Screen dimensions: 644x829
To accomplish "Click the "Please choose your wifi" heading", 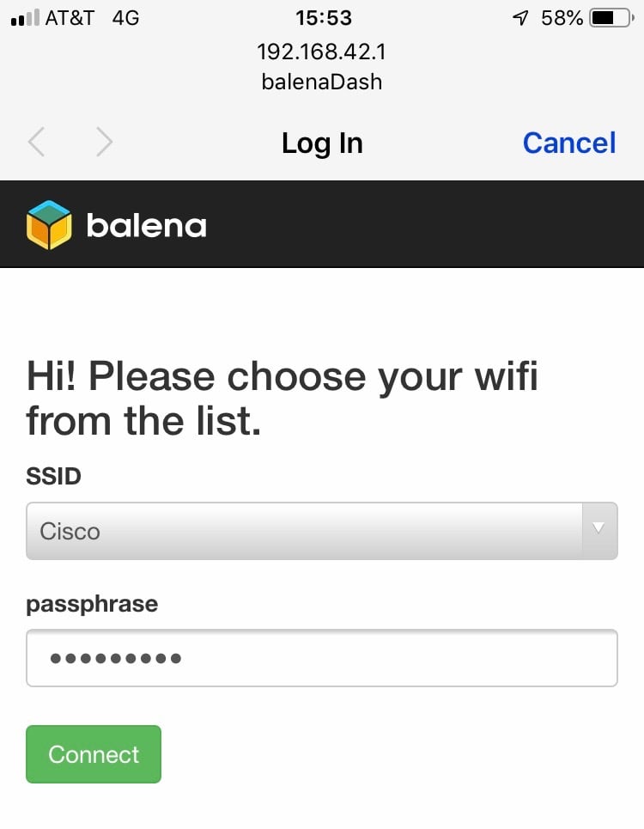I will pos(282,399).
